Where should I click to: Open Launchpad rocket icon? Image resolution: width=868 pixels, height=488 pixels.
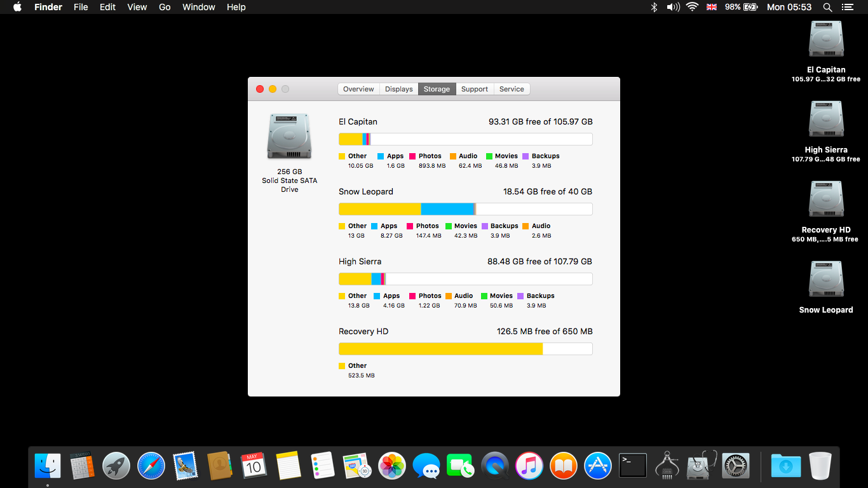[116, 466]
